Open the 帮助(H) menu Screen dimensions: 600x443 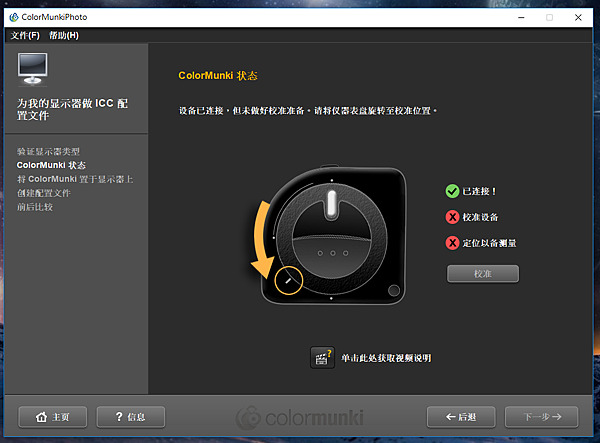pyautogui.click(x=64, y=36)
